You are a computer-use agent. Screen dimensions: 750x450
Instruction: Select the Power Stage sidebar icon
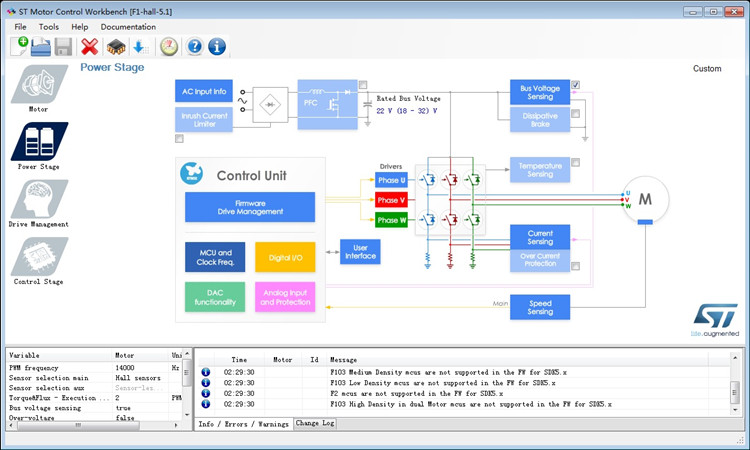[39, 142]
